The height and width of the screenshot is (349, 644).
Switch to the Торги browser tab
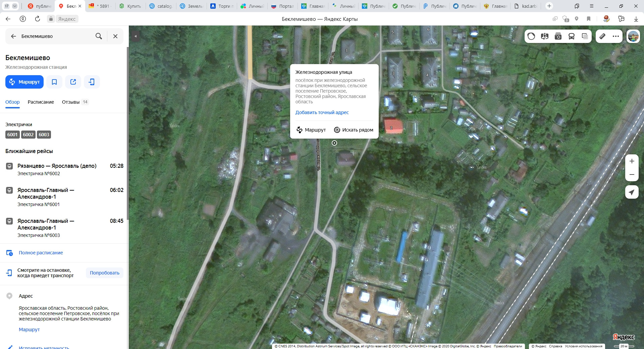pos(221,6)
